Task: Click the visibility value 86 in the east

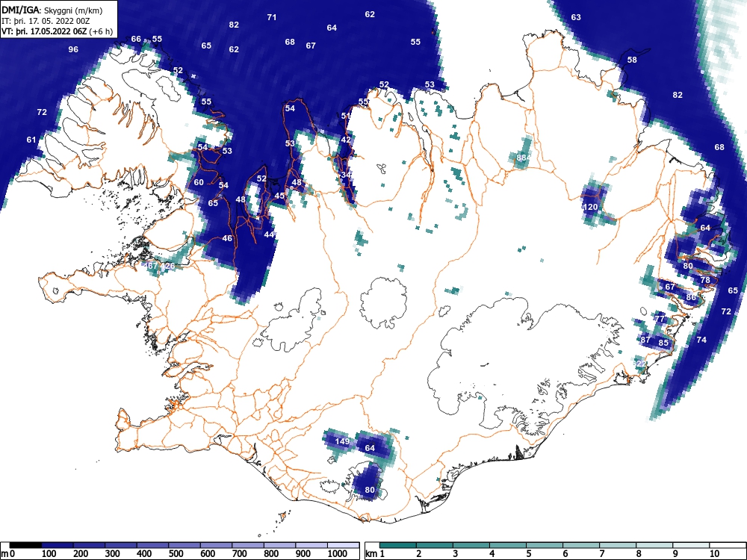Action: pos(691,298)
